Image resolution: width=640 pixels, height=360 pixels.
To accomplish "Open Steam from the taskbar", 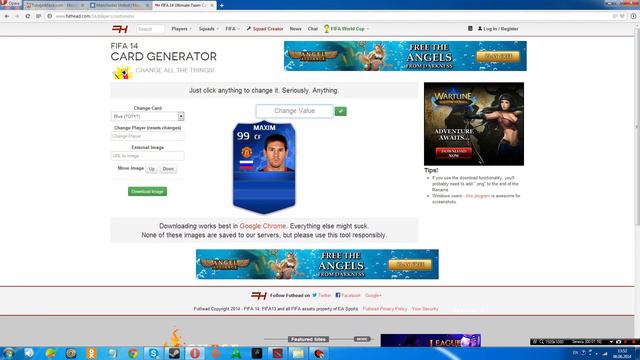I will pyautogui.click(x=174, y=353).
